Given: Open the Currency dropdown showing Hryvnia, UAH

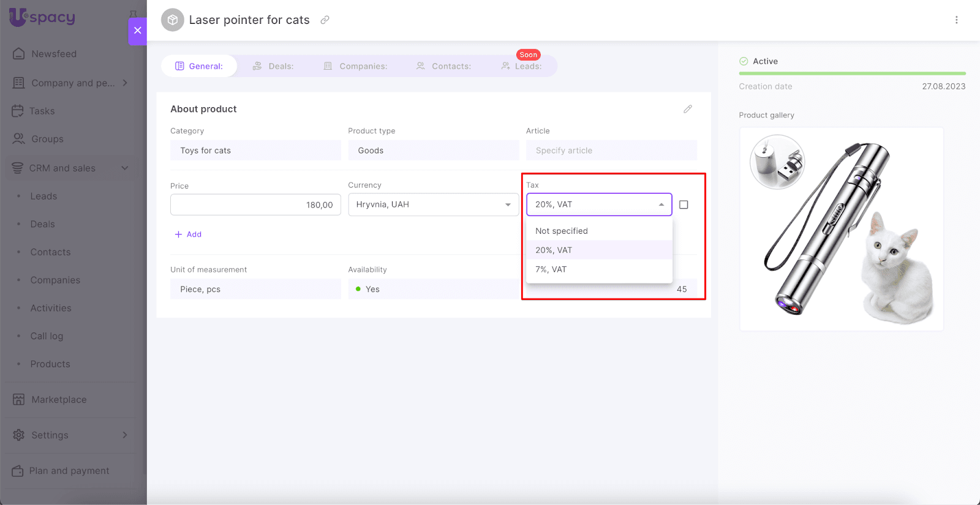Looking at the screenshot, I should click(433, 204).
